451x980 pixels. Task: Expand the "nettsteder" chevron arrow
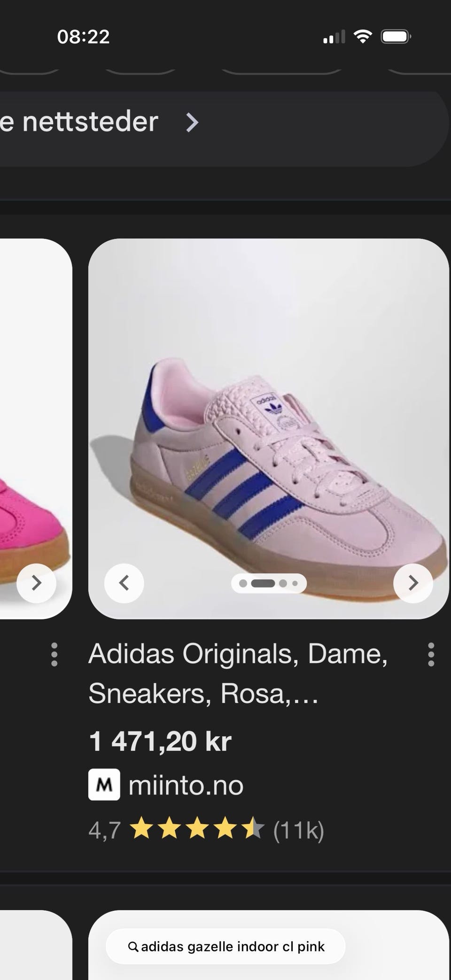pos(192,123)
